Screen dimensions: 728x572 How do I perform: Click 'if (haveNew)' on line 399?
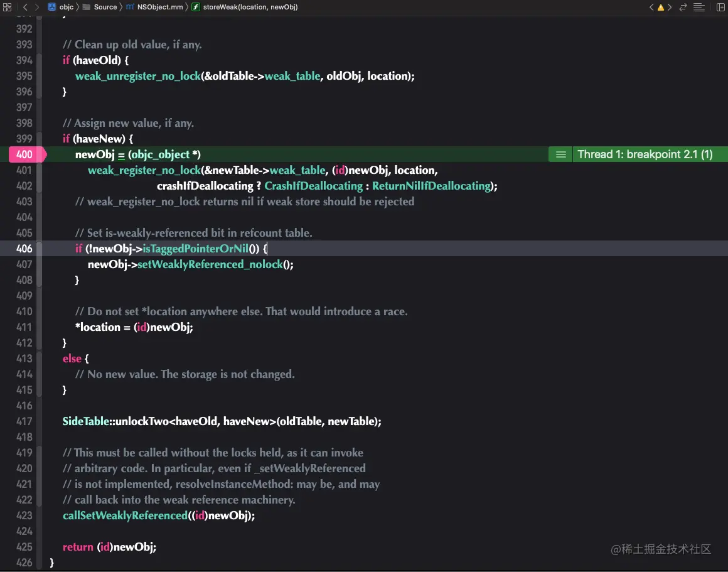(94, 139)
